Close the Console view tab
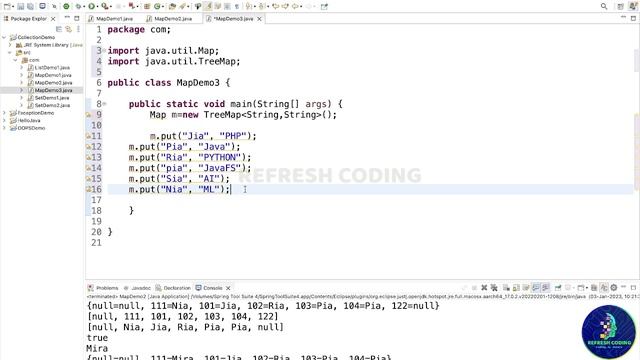640x360 pixels. 228,288
